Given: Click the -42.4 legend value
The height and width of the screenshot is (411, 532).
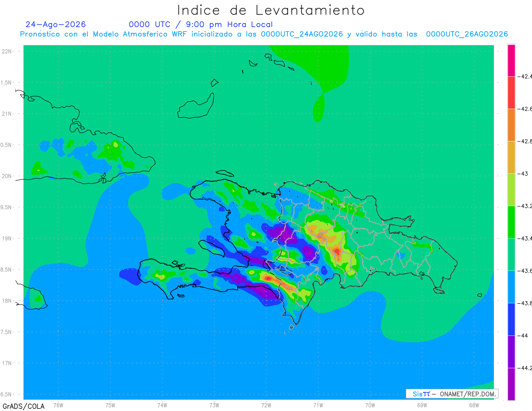Looking at the screenshot, I should pos(525,76).
